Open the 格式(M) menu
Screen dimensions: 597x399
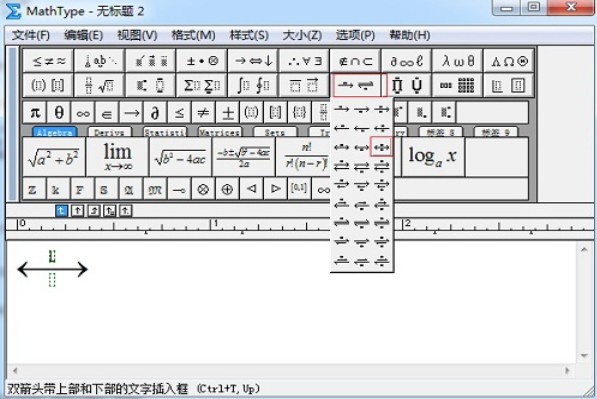[193, 35]
